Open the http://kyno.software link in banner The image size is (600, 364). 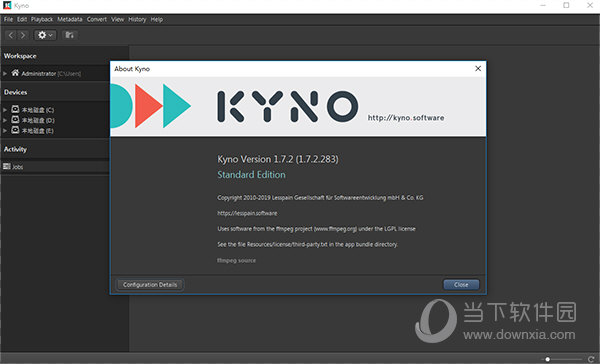(406, 118)
